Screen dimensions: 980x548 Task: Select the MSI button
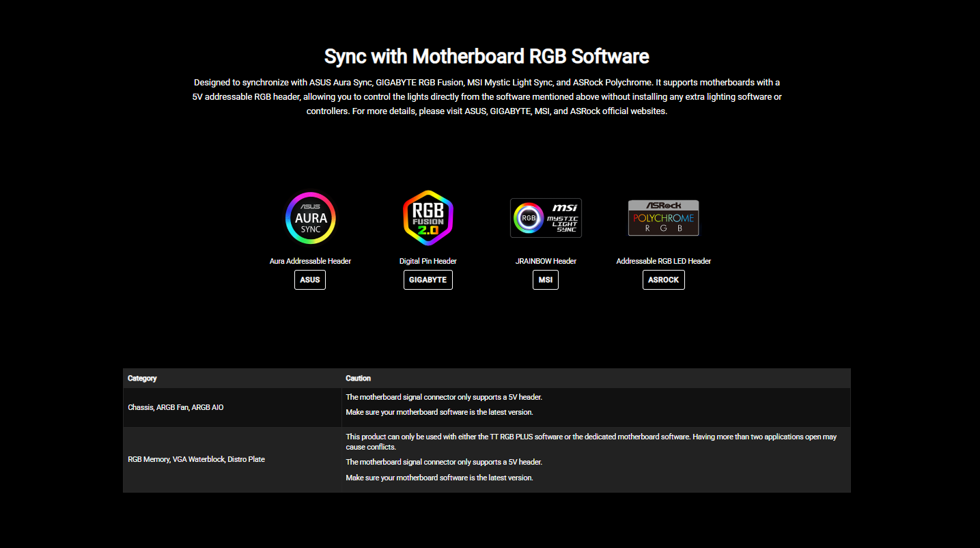tap(545, 280)
